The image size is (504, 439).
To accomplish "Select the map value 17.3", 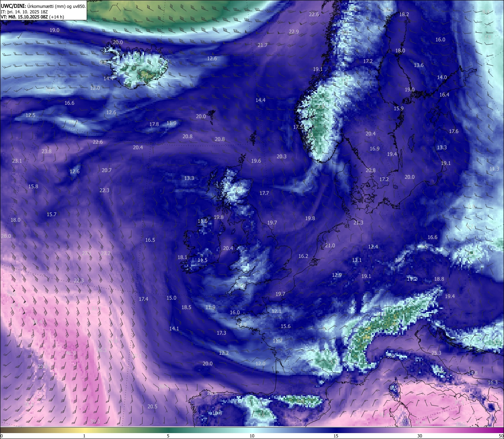I will 221,333.
